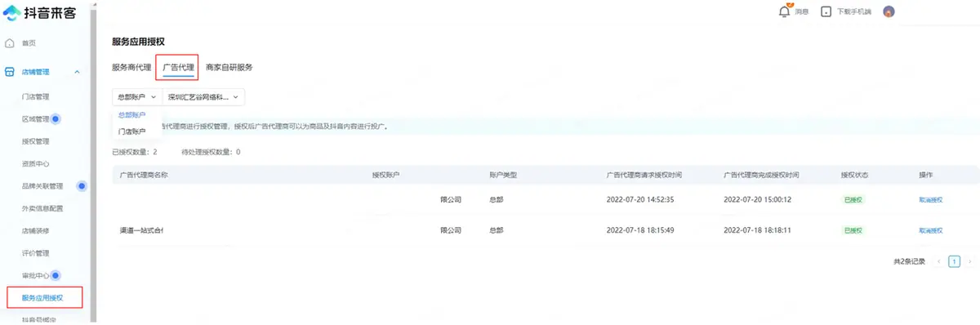Click the next page arrow

pos(969,261)
